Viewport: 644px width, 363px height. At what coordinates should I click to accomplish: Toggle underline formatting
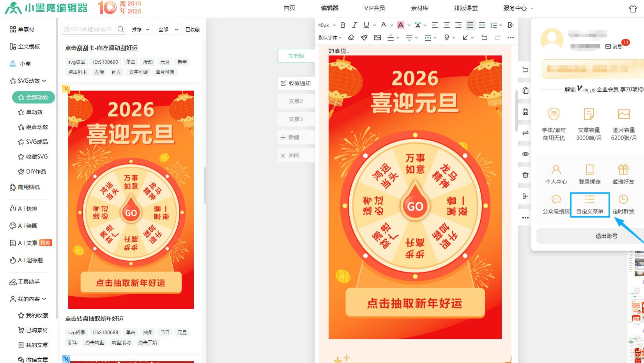366,25
